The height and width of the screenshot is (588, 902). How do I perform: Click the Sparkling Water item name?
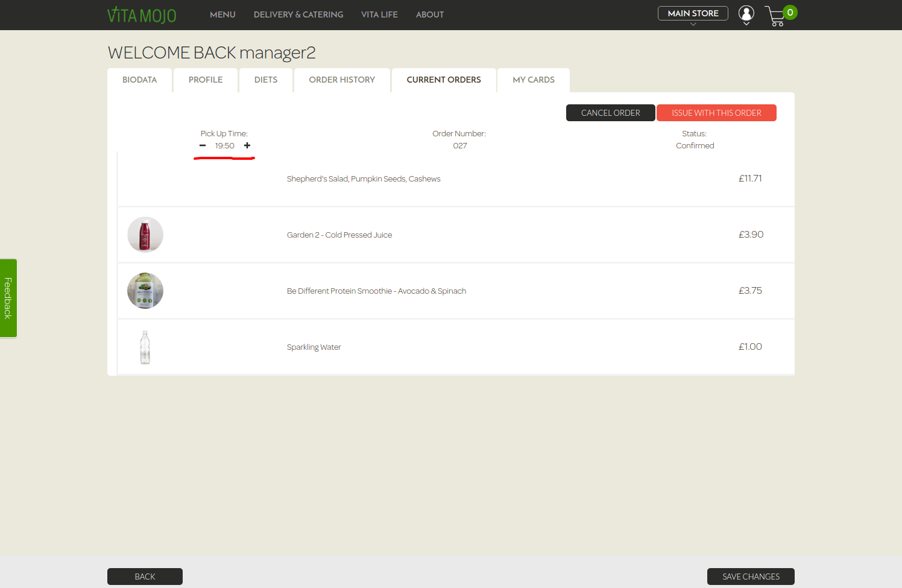pyautogui.click(x=314, y=347)
